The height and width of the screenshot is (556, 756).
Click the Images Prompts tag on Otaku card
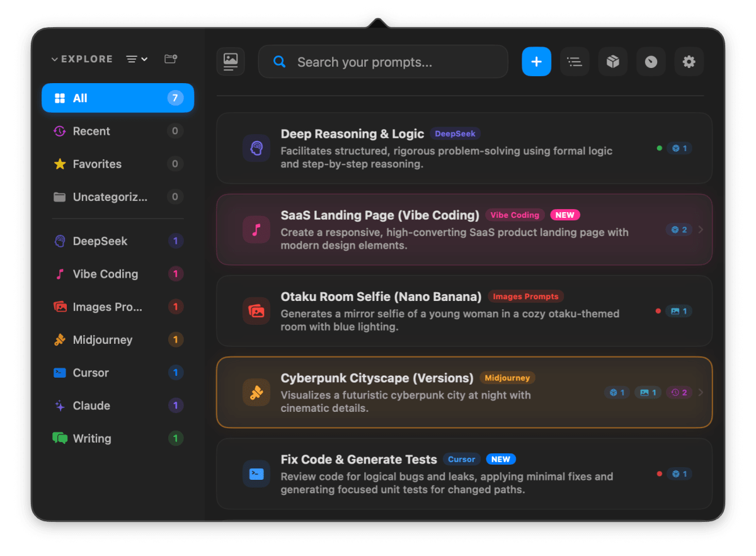pos(526,296)
